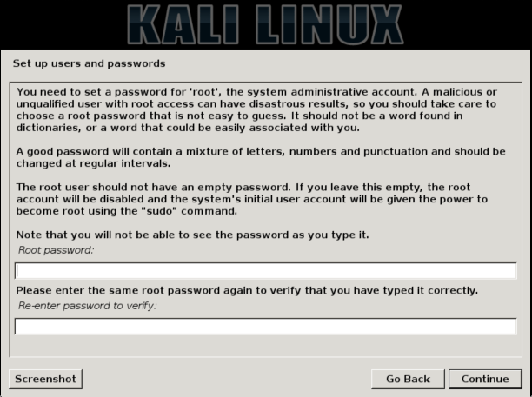This screenshot has width=532, height=397.
Task: Click the 'Root password:' label
Action: [x=57, y=250]
